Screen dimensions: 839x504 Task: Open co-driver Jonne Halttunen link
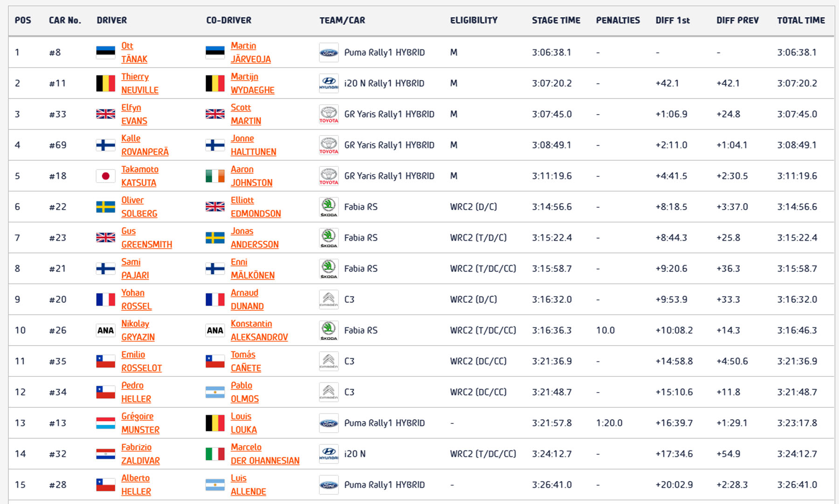254,145
